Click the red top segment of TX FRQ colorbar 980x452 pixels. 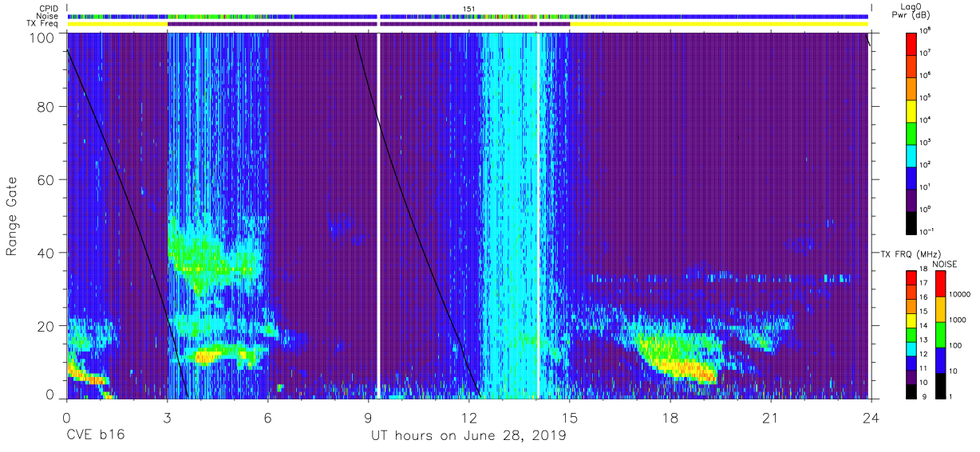[x=911, y=278]
